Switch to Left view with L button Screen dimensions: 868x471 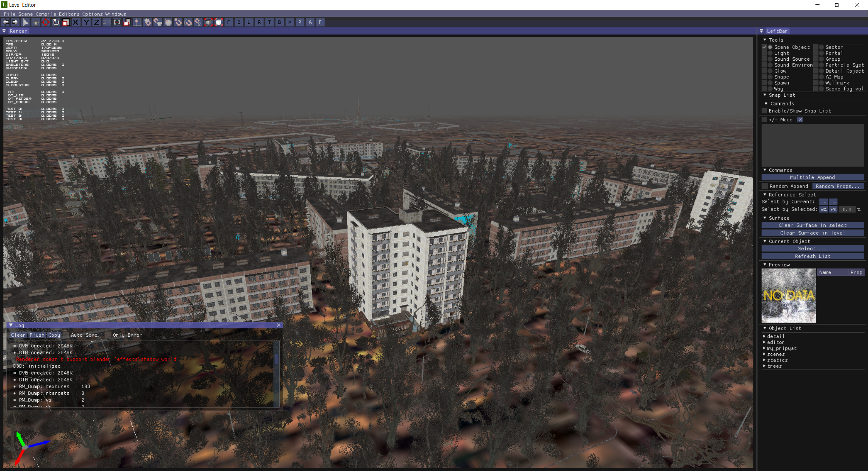pyautogui.click(x=249, y=22)
